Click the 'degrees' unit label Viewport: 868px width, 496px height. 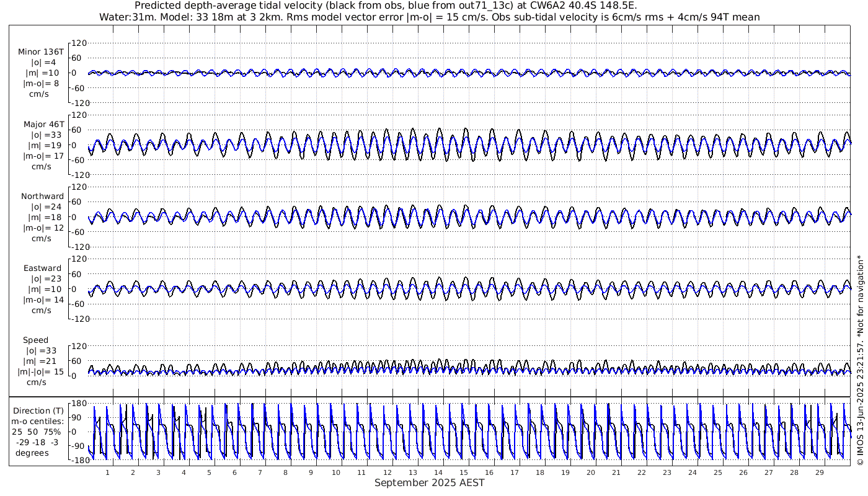pos(33,453)
